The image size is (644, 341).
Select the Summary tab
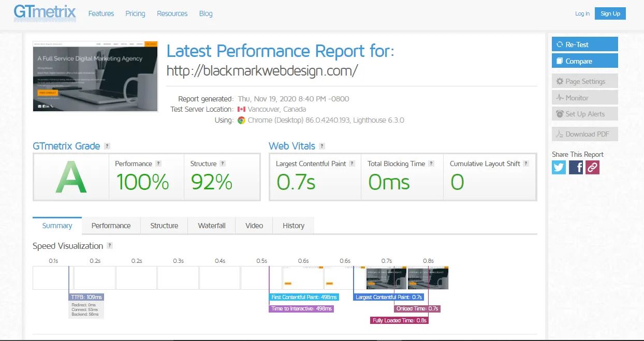[57, 226]
